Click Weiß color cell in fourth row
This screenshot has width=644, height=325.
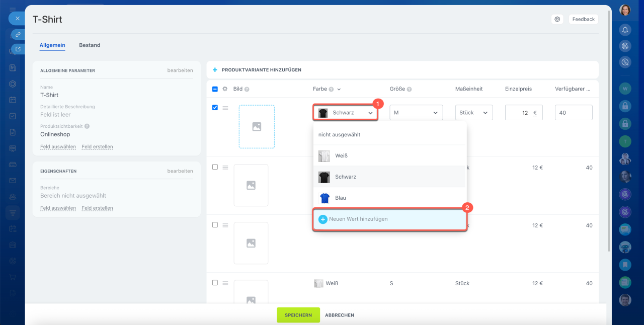coord(326,283)
